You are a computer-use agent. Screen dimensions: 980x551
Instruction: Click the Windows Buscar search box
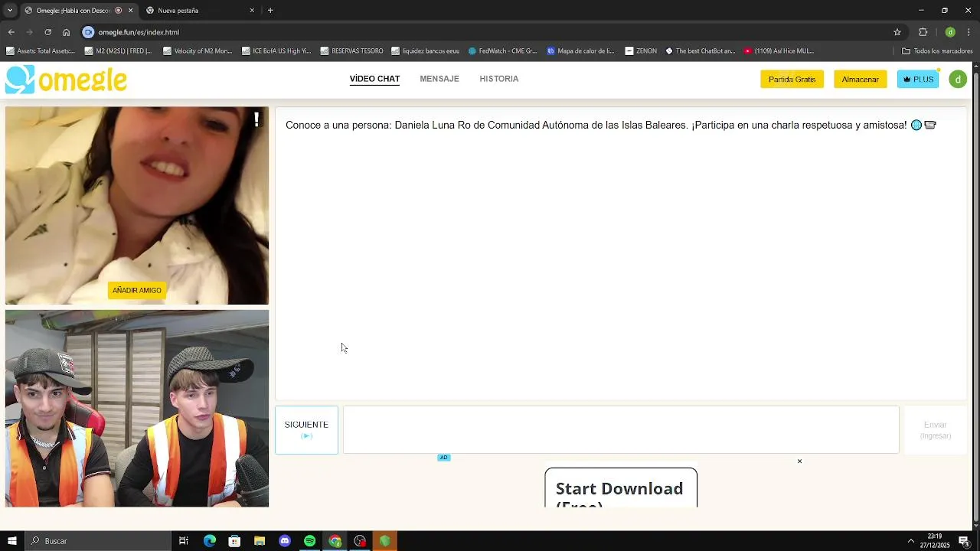[x=96, y=541]
